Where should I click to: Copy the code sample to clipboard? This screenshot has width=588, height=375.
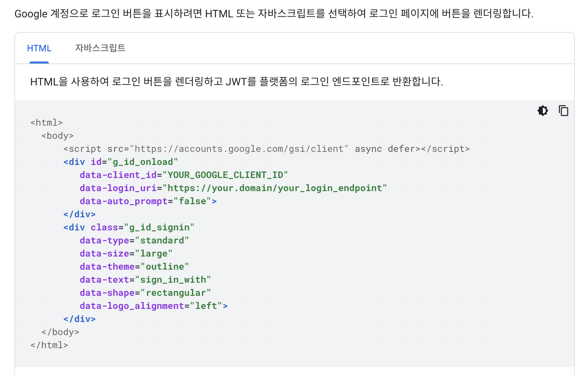coord(563,111)
